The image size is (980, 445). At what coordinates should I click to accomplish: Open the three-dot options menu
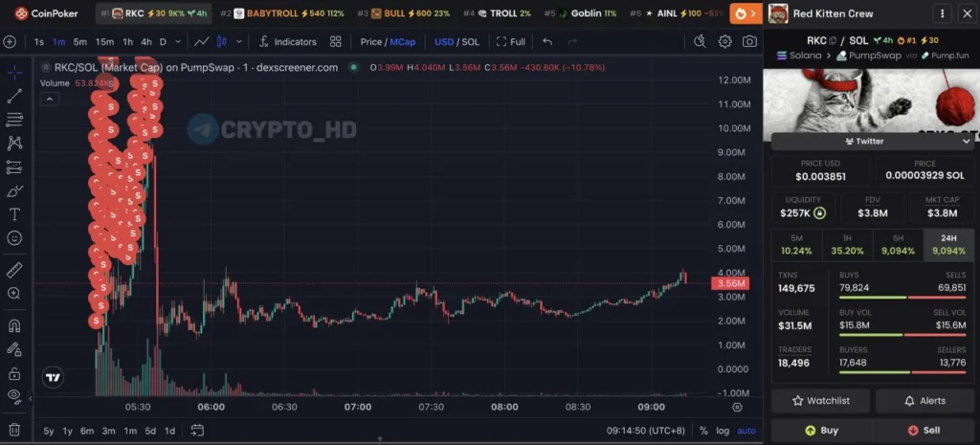point(942,13)
